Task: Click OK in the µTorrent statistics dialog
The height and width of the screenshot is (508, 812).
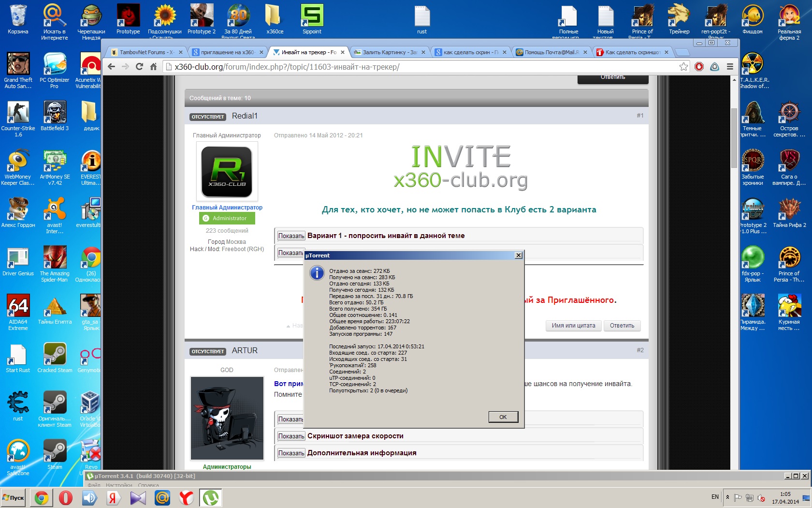Action: pos(503,417)
